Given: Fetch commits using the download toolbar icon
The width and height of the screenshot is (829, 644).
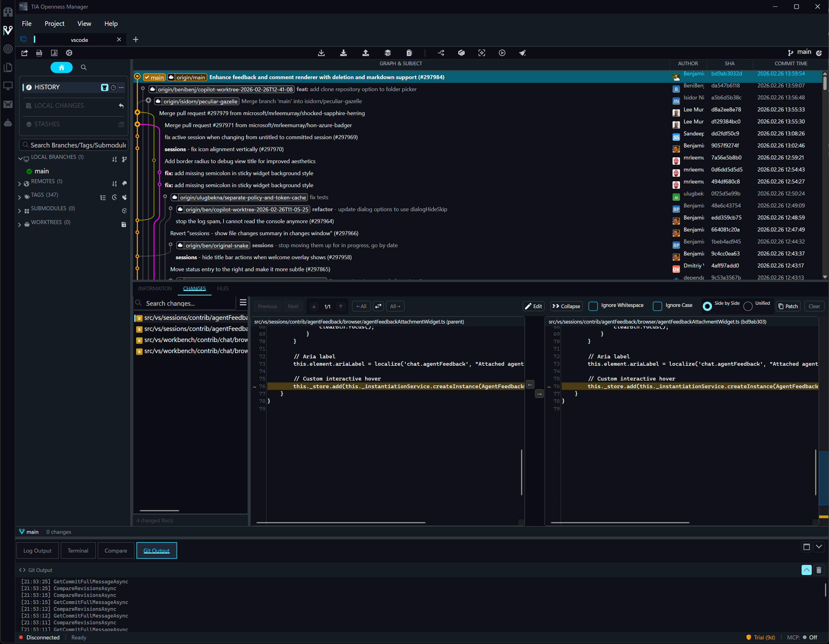Looking at the screenshot, I should (x=321, y=53).
